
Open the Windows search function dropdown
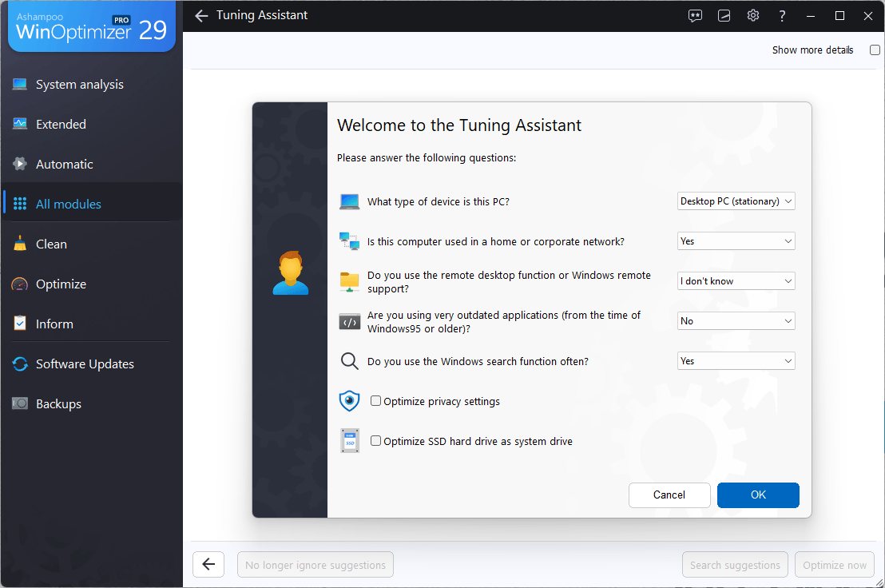tap(736, 360)
